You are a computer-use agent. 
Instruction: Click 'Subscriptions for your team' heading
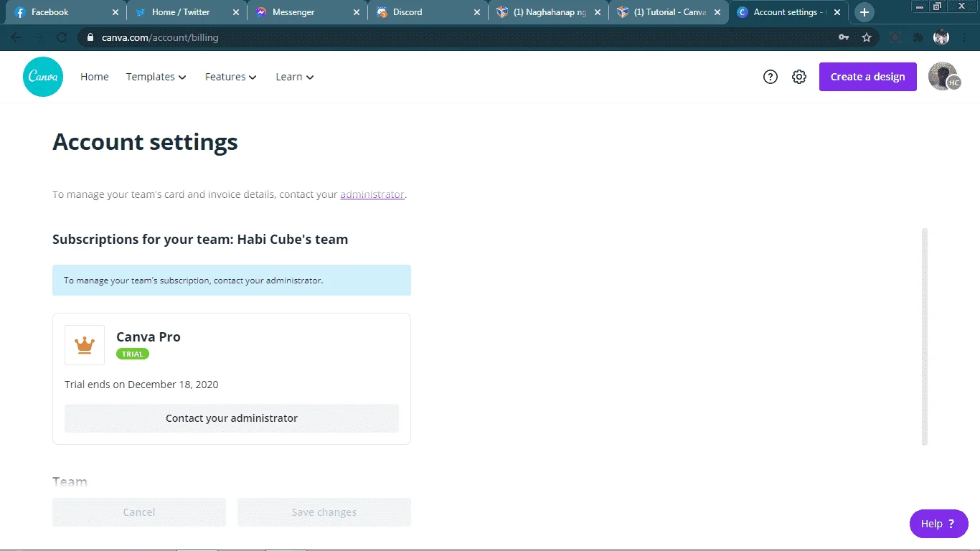[200, 240]
